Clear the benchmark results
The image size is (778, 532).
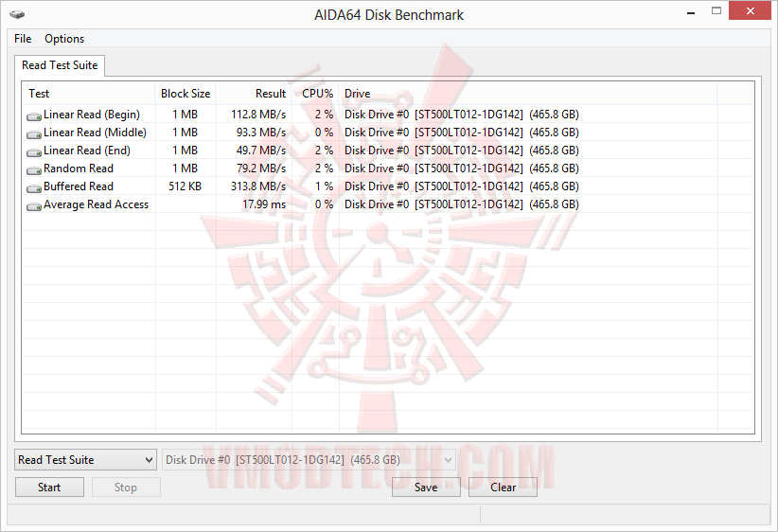tap(503, 488)
